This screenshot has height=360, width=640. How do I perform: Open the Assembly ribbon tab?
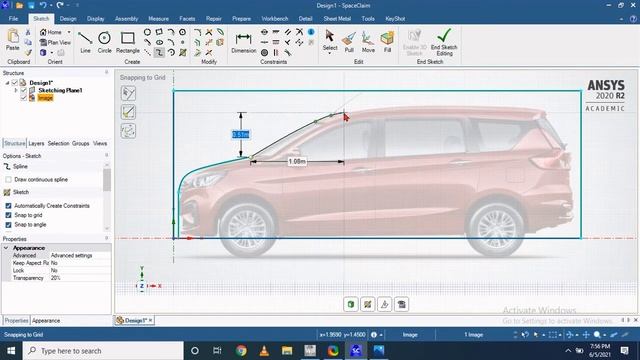point(127,19)
